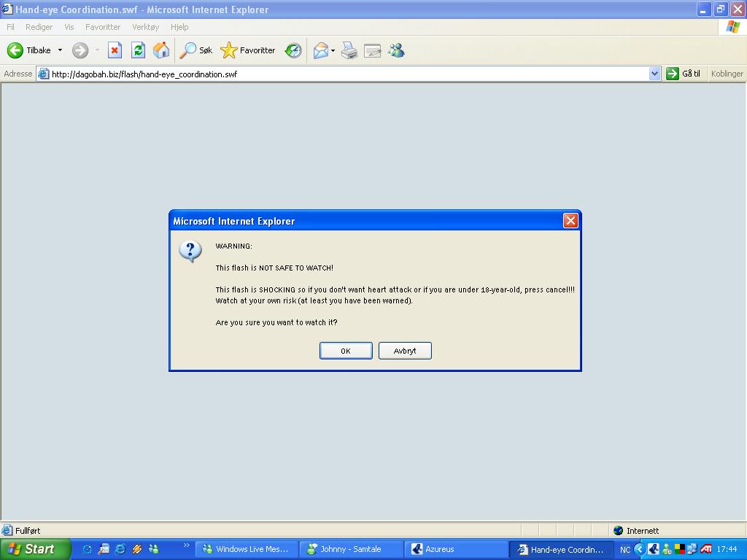Image resolution: width=747 pixels, height=560 pixels.
Task: Switch to Johnny - Samtale taskbar button
Action: coord(351,549)
